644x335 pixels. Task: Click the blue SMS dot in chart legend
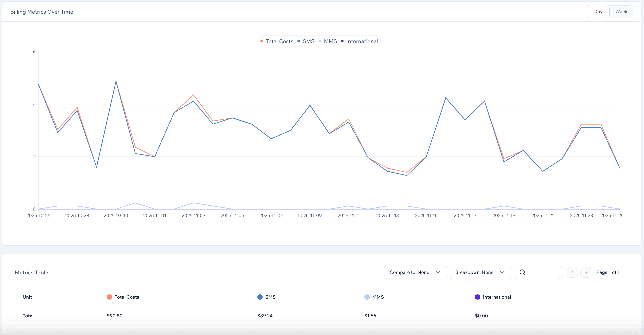click(299, 41)
